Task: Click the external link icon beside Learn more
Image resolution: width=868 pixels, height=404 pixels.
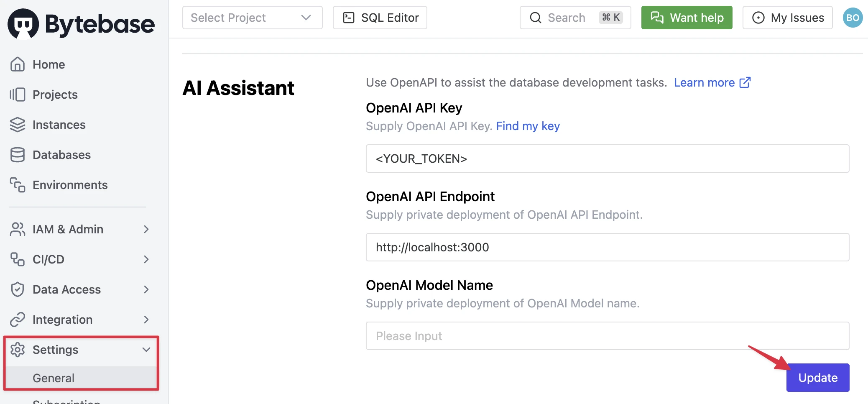Action: point(745,82)
